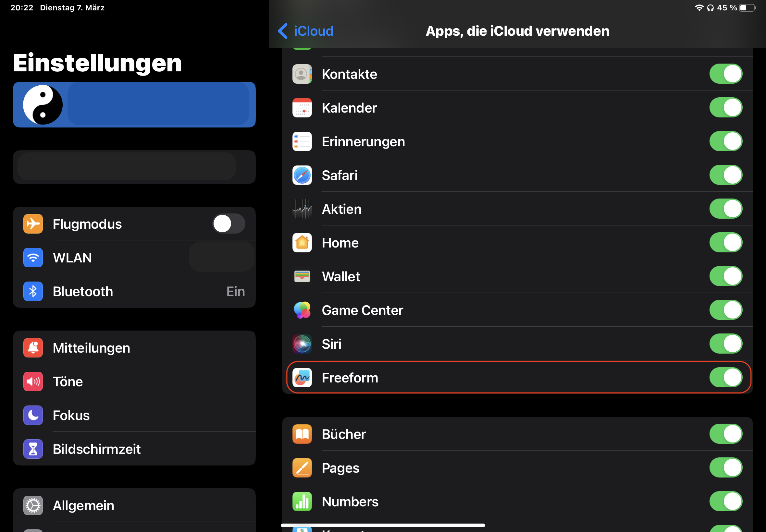This screenshot has height=532, width=766.
Task: Open Bildschirmzeit settings
Action: coord(134,449)
